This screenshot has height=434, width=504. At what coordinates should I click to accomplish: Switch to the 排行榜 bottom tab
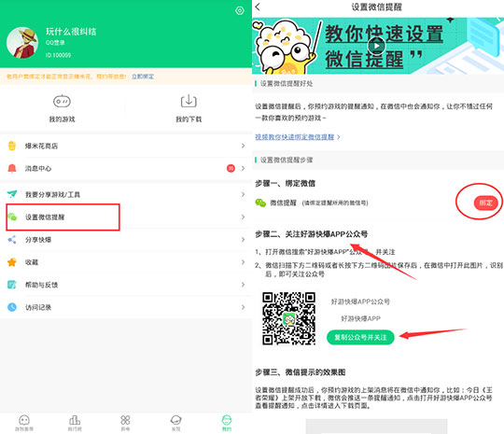(x=75, y=423)
